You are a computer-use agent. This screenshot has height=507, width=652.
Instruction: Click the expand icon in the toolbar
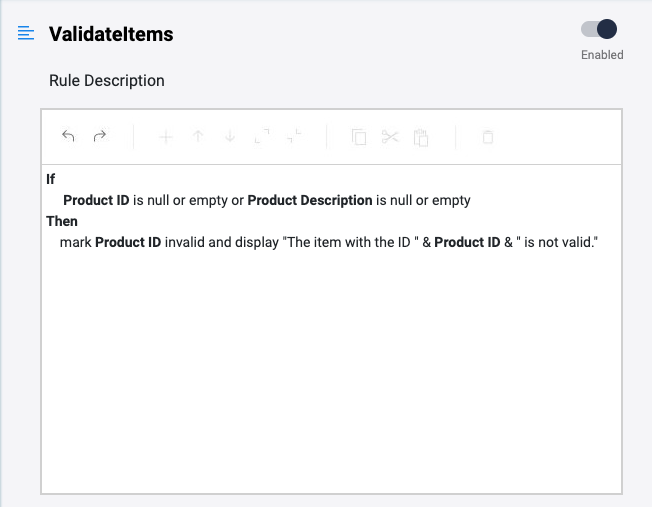tap(262, 137)
